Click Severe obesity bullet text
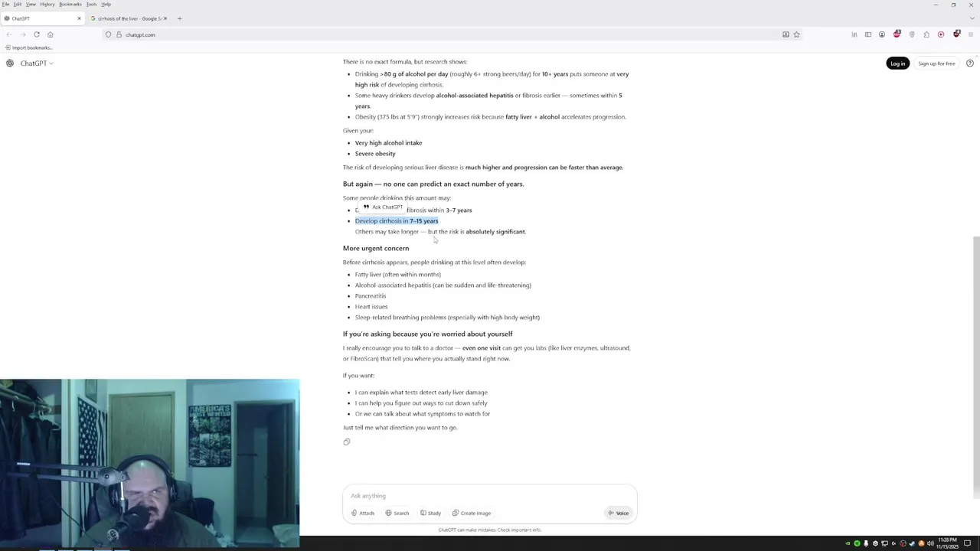 (375, 153)
